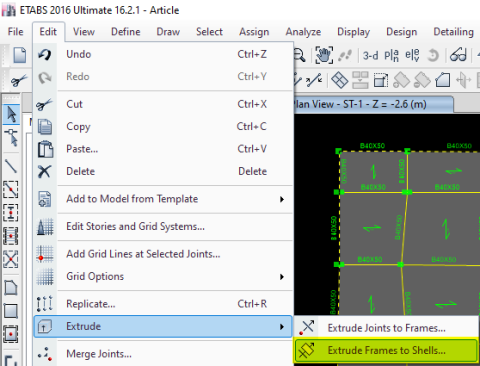This screenshot has width=480, height=366.
Task: Open the Analyze menu
Action: (303, 32)
